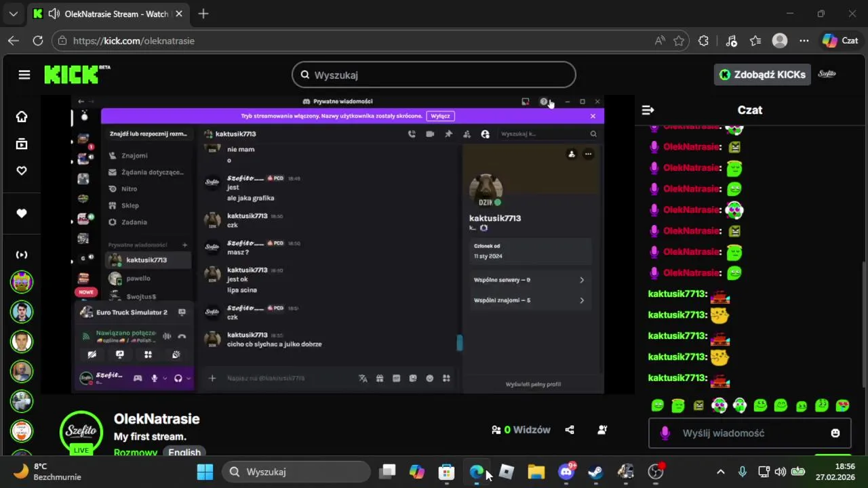Open microphone options dropdown arrow in Discord
The height and width of the screenshot is (488, 868).
(164, 378)
